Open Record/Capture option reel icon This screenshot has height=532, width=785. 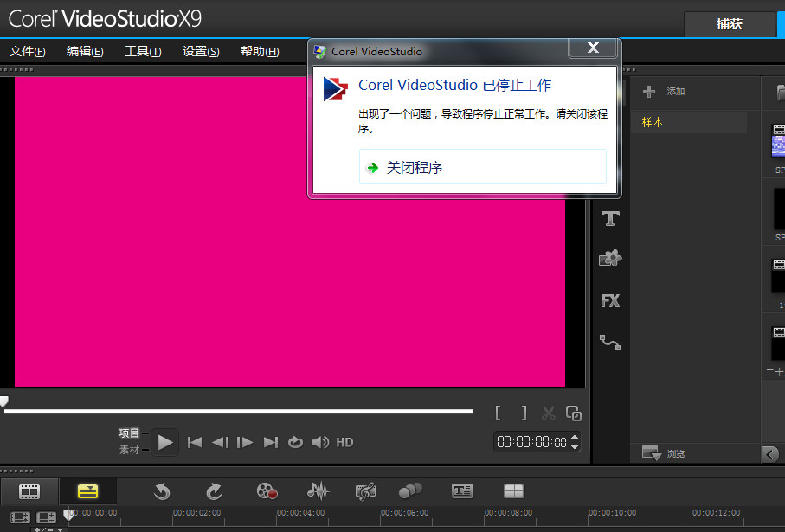click(x=267, y=491)
